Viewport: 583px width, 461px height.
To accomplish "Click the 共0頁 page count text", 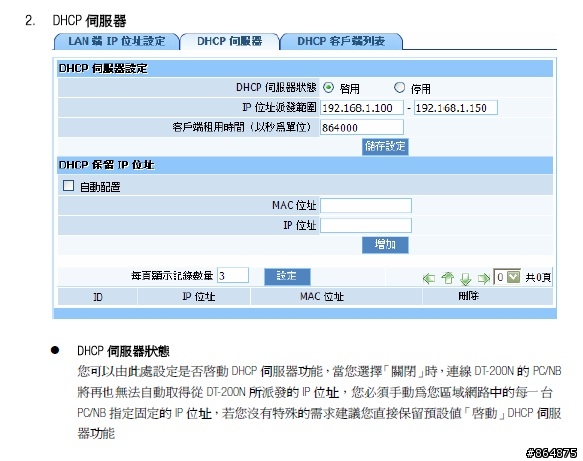I will click(538, 277).
